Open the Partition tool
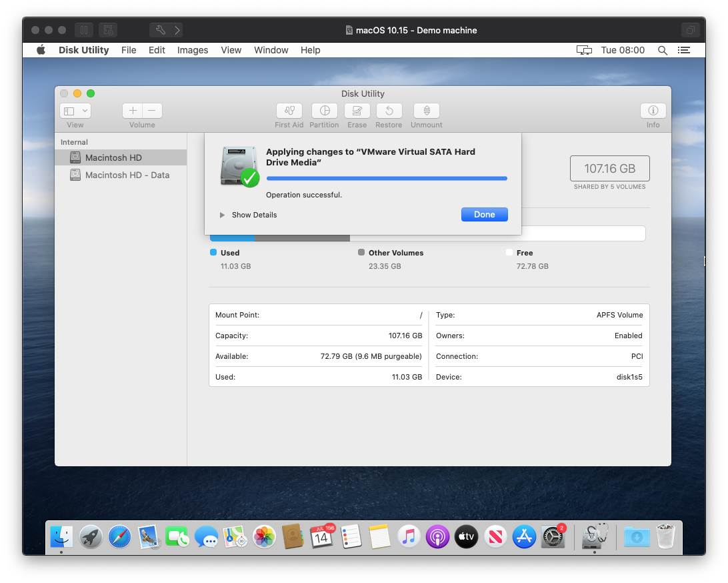Viewport: 728px width, 583px height. pos(325,111)
